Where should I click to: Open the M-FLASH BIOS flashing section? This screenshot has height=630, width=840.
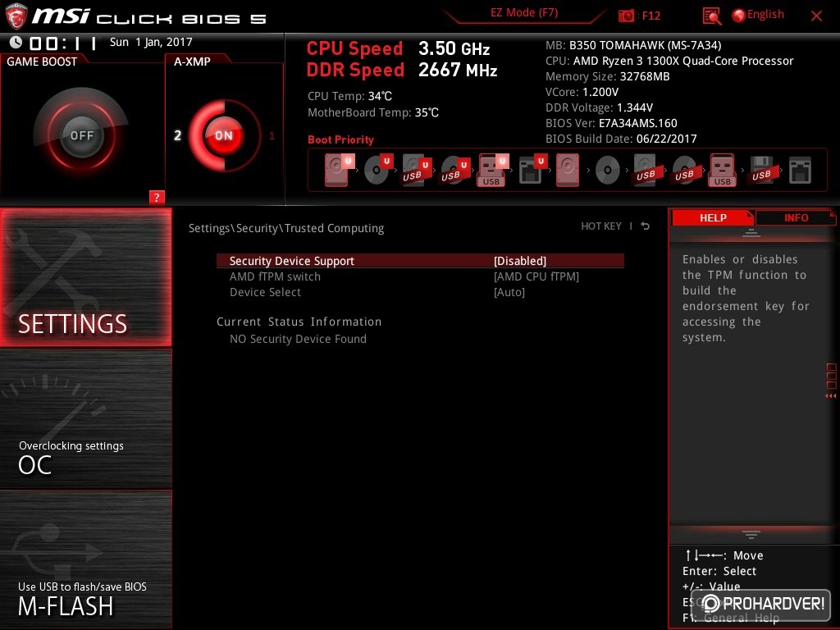point(85,559)
